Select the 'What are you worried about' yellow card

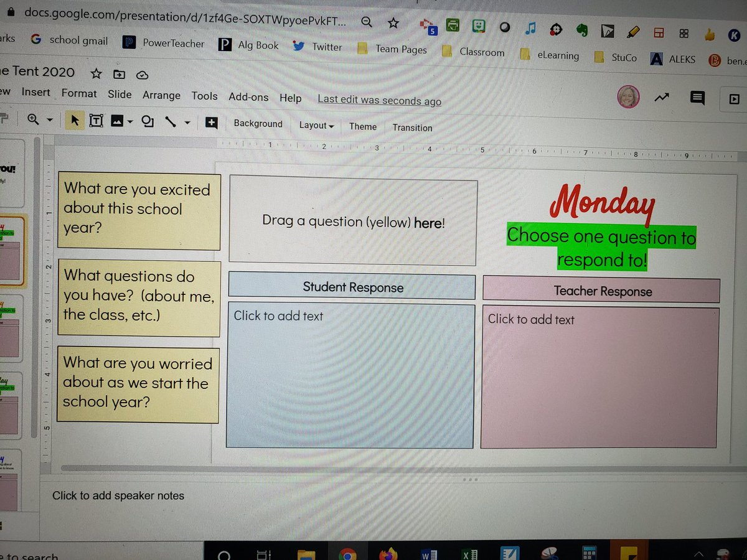pos(138,385)
